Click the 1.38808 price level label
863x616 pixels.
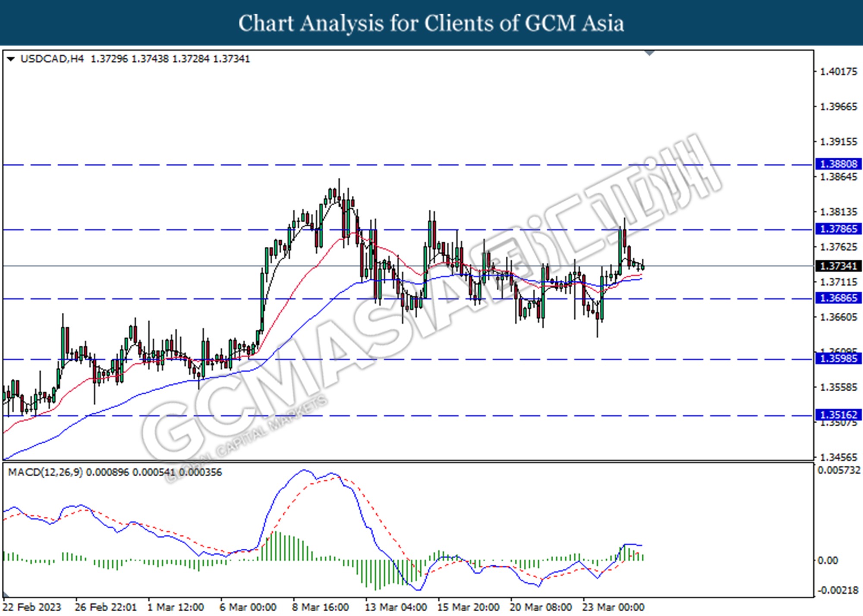(838, 164)
